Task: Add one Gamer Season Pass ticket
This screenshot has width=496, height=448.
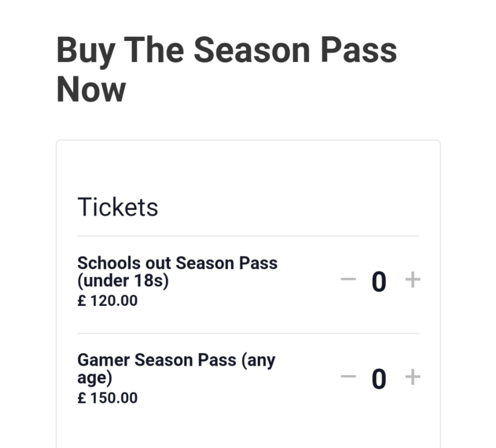Action: coord(413,377)
